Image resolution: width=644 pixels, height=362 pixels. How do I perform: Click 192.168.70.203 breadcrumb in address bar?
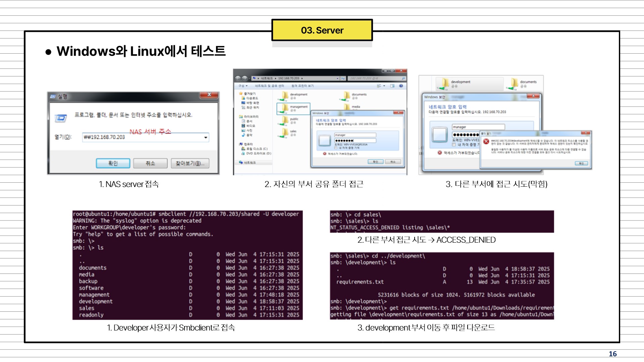[x=288, y=78]
